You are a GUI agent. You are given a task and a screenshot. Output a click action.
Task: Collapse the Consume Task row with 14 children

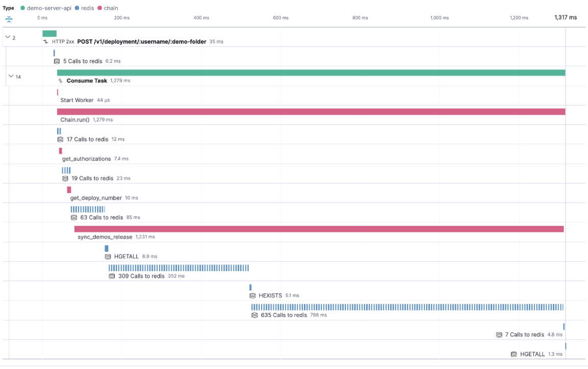tap(11, 76)
